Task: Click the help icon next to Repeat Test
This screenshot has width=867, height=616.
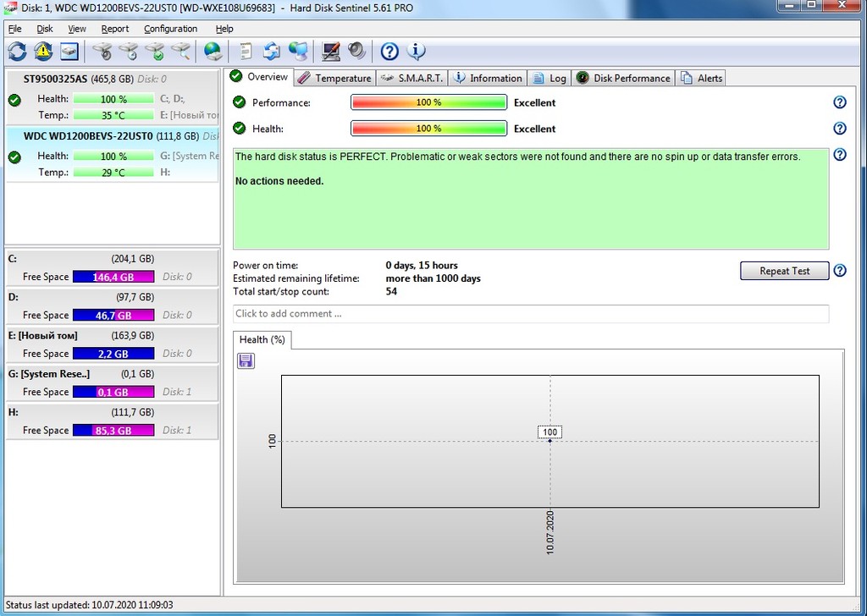Action: [839, 271]
